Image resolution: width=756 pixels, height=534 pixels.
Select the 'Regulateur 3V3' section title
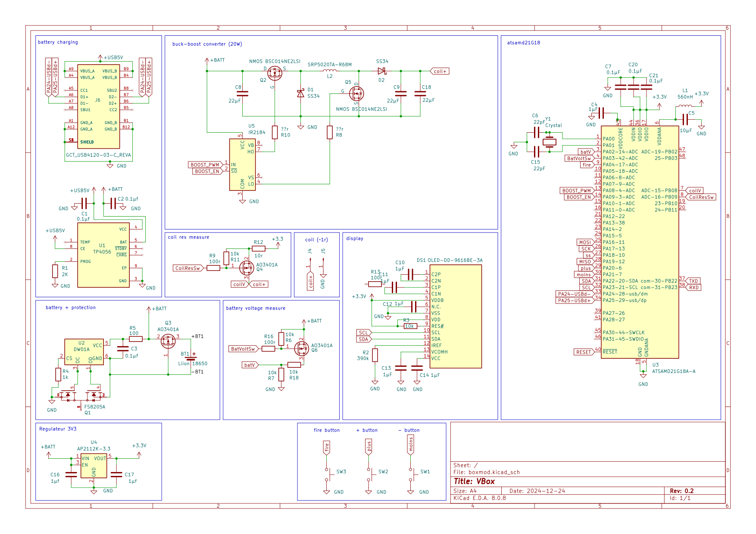pos(58,429)
